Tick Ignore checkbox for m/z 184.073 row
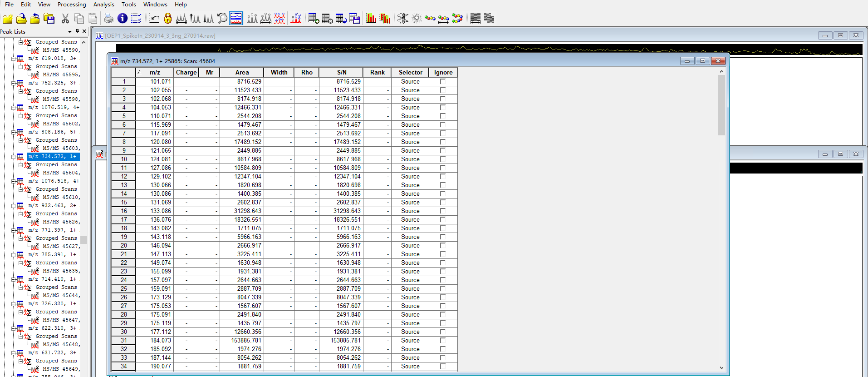The width and height of the screenshot is (868, 377). click(x=443, y=341)
